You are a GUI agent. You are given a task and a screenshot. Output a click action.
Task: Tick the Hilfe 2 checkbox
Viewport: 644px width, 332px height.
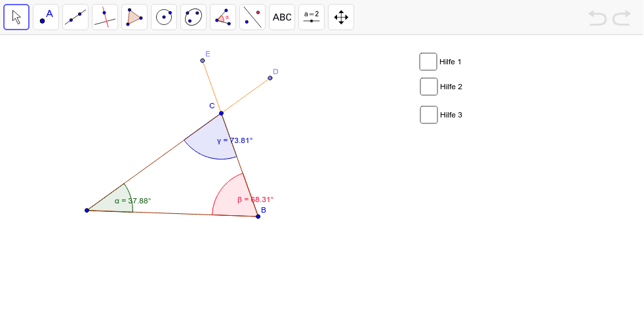(429, 87)
